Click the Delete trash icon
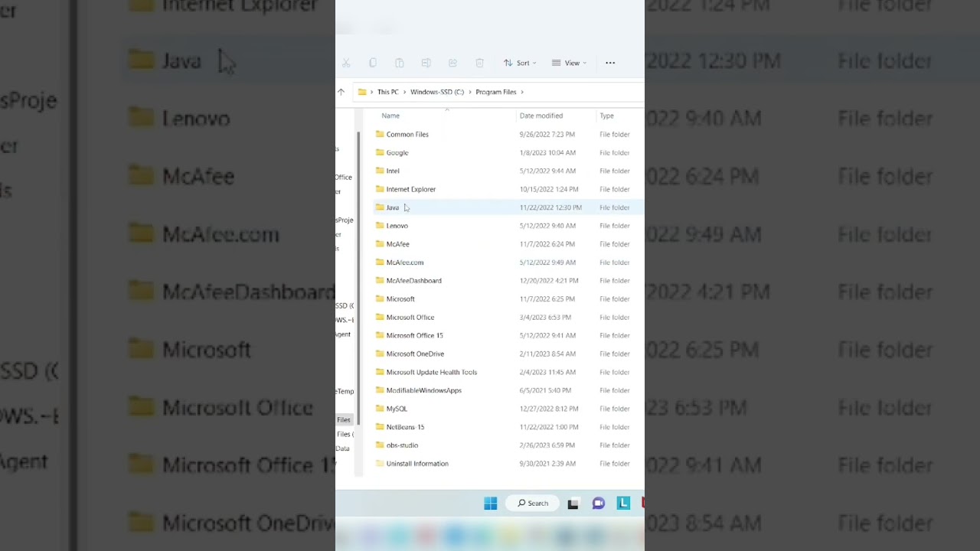The image size is (980, 551). click(479, 63)
